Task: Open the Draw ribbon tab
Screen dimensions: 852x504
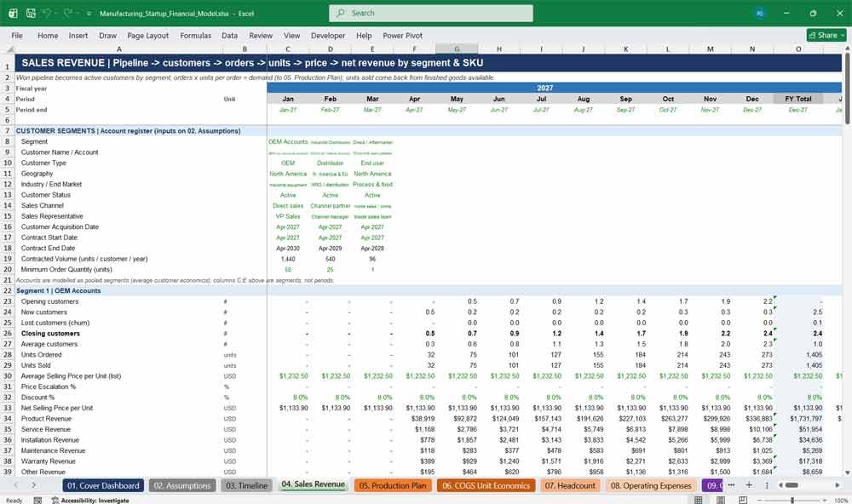Action: point(107,35)
